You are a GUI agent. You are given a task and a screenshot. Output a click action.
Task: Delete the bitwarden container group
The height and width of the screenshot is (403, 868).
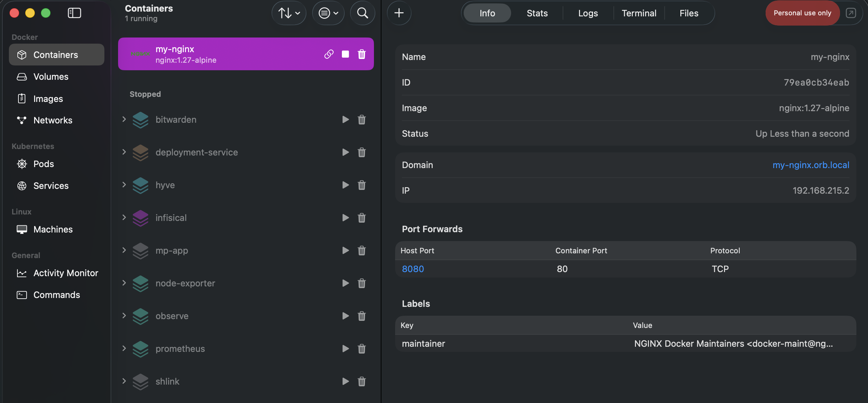362,120
